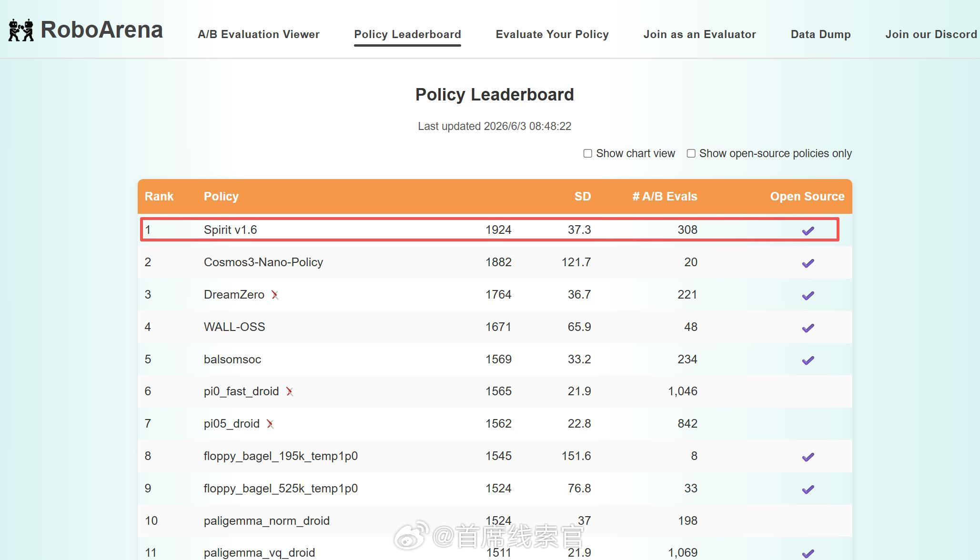Viewport: 980px width, 560px height.
Task: Click the 198 A/B evals count
Action: pyautogui.click(x=687, y=520)
